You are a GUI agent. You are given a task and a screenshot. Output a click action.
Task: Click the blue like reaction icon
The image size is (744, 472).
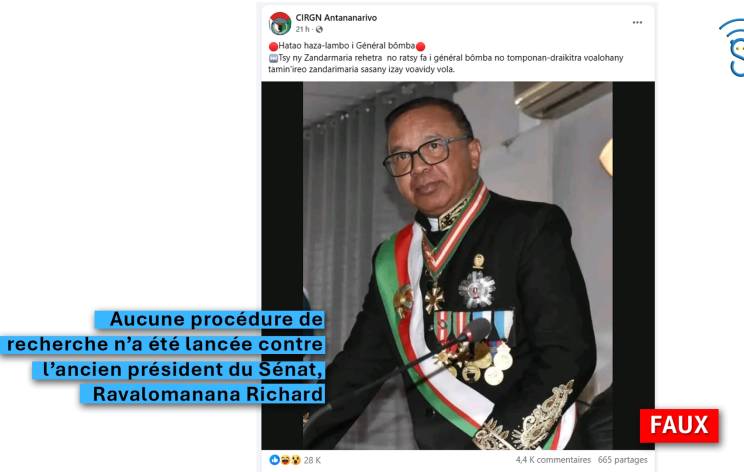click(274, 460)
